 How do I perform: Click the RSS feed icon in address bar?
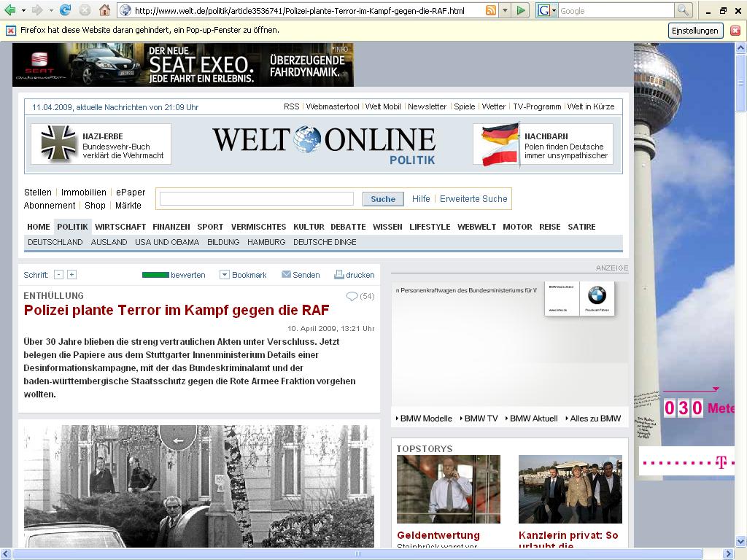[491, 10]
